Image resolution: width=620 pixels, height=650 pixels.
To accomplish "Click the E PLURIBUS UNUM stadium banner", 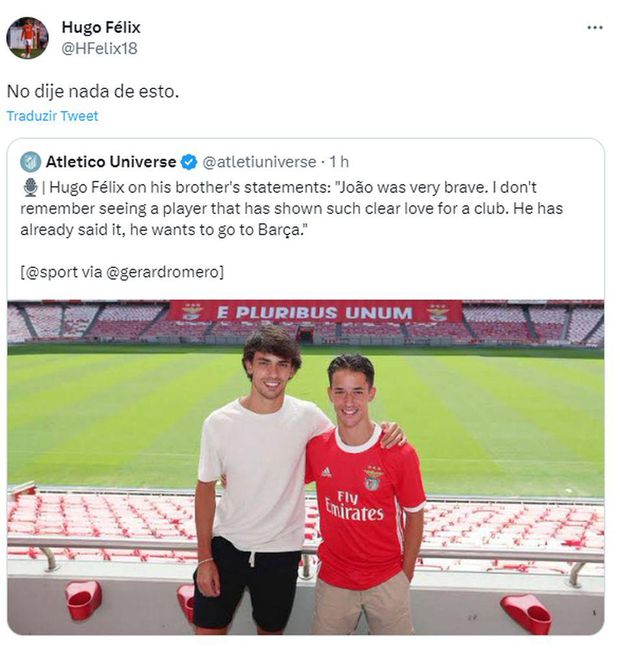I will pos(315,312).
